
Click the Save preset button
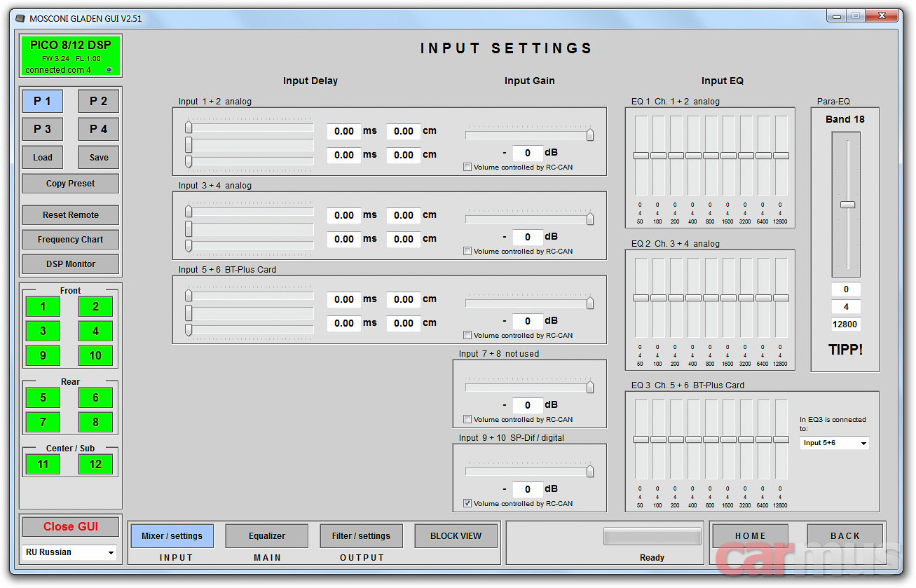point(99,157)
